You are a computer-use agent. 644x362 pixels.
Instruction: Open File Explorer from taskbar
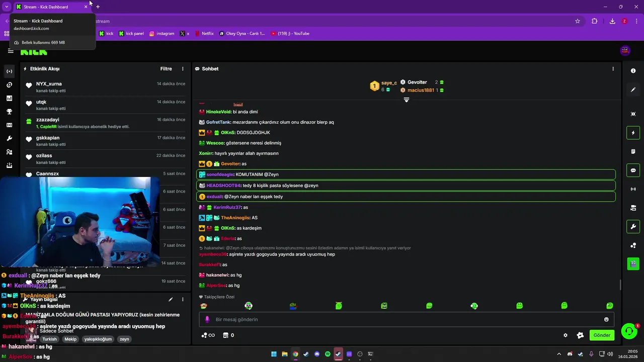click(x=284, y=354)
